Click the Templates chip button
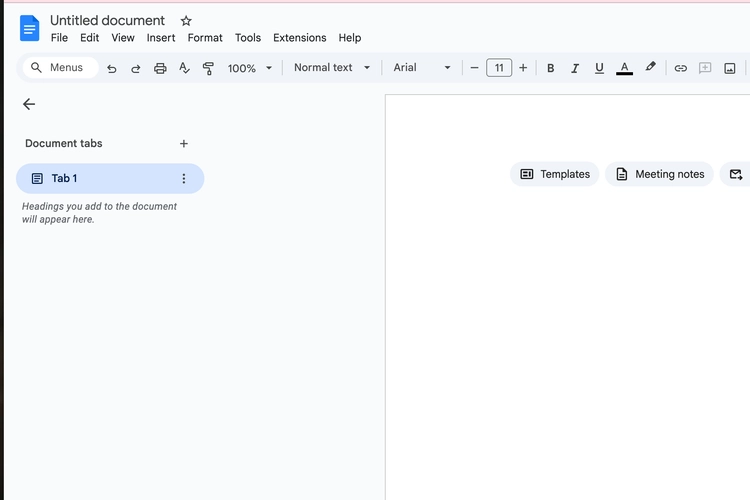 click(x=555, y=174)
